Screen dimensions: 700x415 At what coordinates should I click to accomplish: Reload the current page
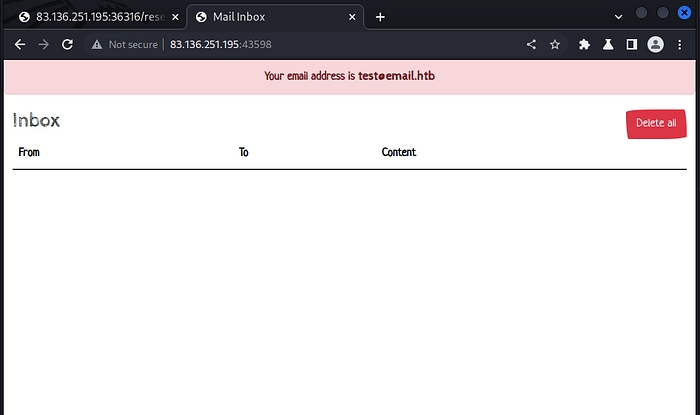pyautogui.click(x=67, y=44)
